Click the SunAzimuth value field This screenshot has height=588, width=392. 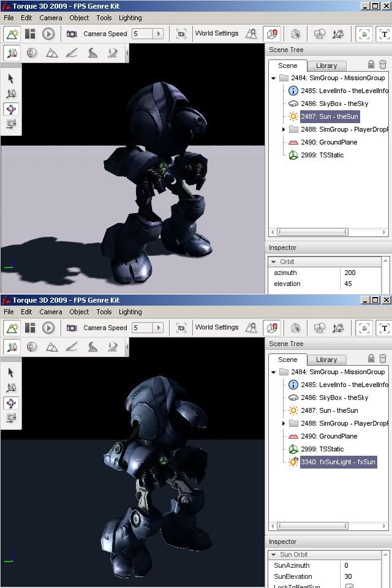pyautogui.click(x=361, y=565)
